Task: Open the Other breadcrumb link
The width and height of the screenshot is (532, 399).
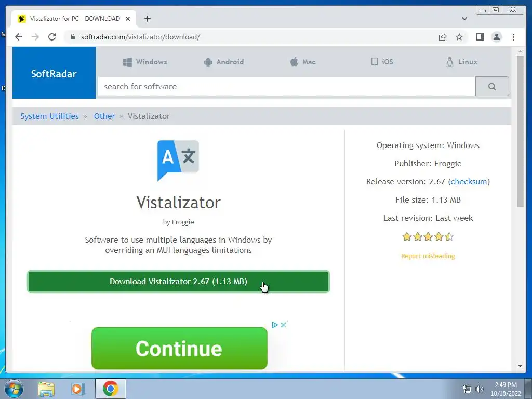Action: click(x=104, y=116)
